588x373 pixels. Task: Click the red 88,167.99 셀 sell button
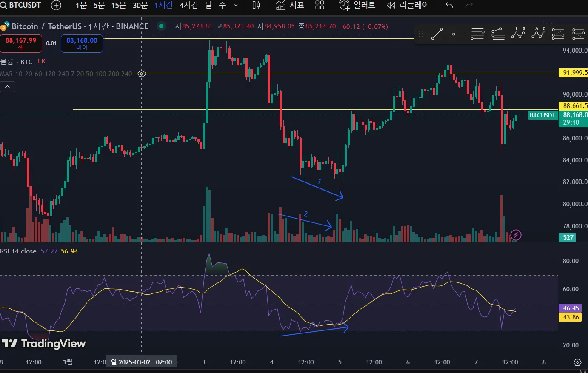click(x=21, y=43)
